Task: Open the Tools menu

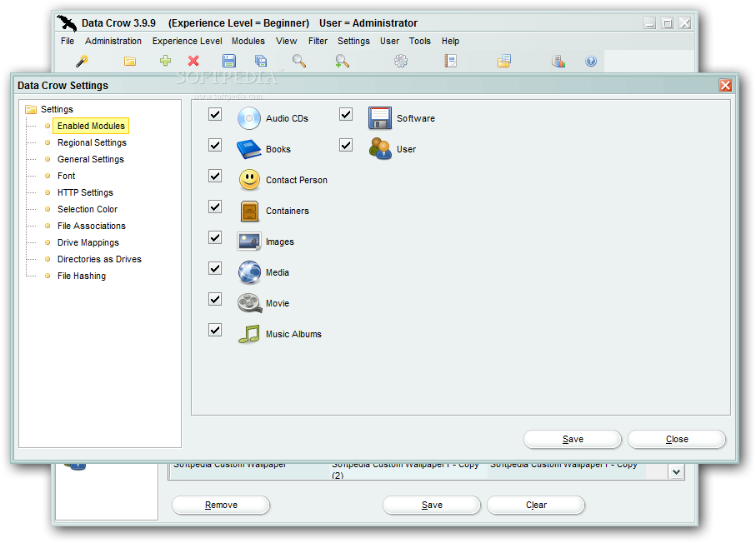Action: click(420, 41)
